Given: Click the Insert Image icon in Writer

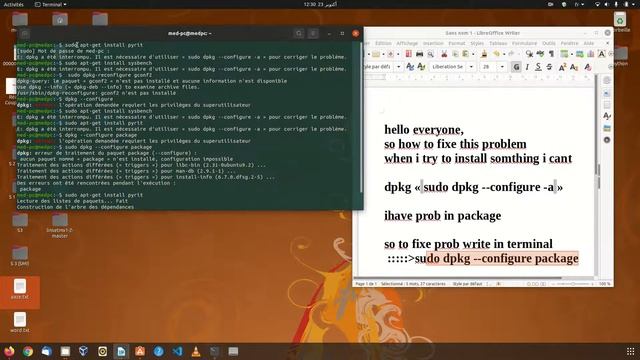Looking at the screenshot, I should click(580, 54).
